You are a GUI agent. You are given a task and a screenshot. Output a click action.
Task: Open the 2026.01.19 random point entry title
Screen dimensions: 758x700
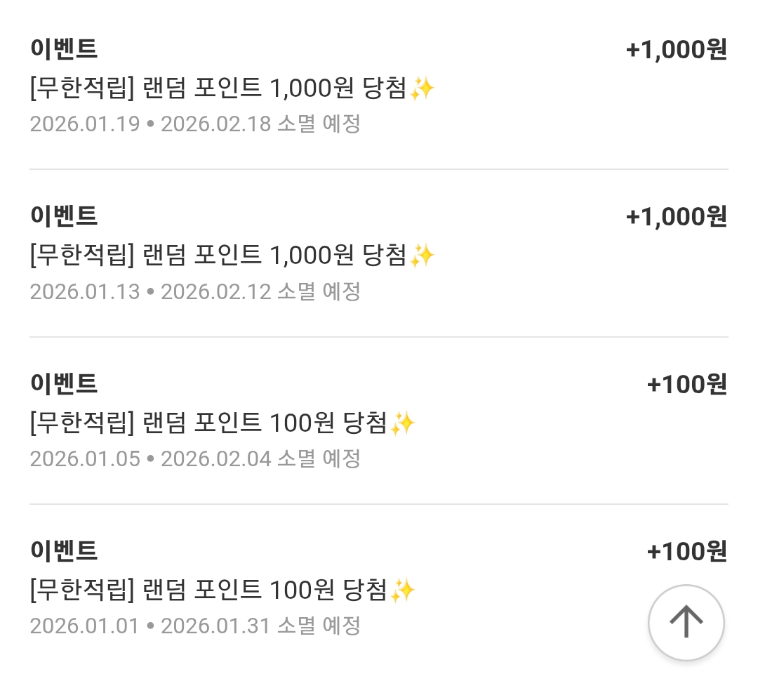point(218,88)
